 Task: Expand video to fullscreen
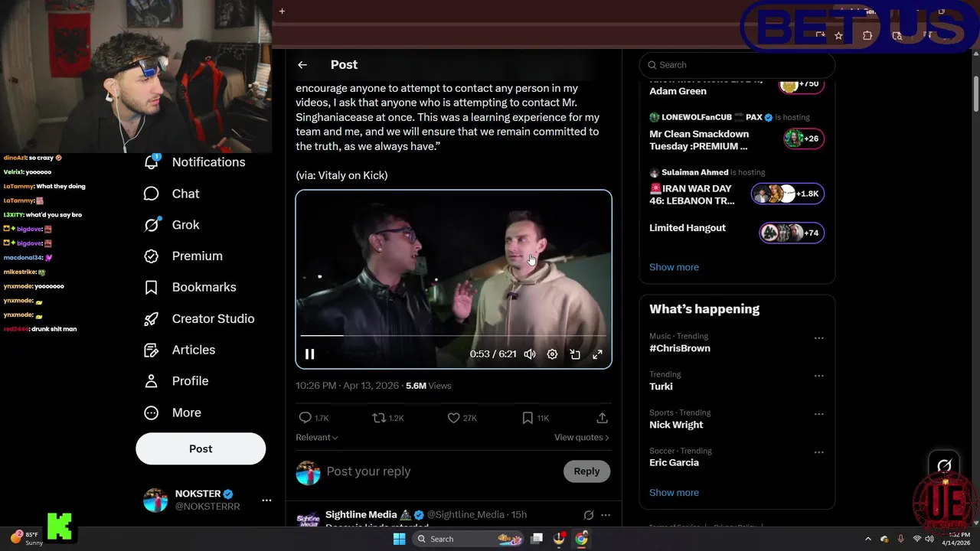coord(597,354)
